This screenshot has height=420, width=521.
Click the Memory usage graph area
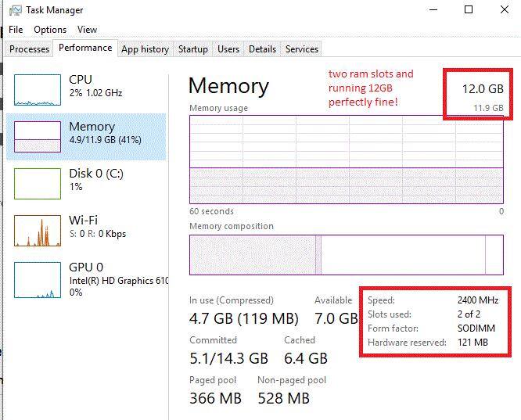click(347, 160)
